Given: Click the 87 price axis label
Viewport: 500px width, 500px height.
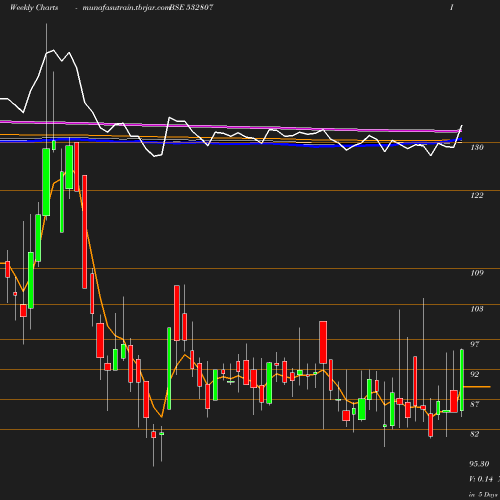Looking at the screenshot, I should [475, 404].
